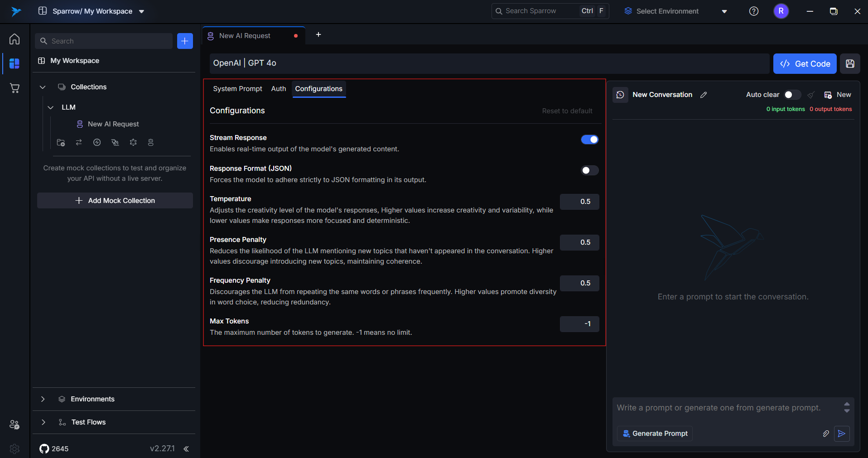The height and width of the screenshot is (458, 868).
Task: Add a REST API request icon
Action: pyautogui.click(x=79, y=142)
